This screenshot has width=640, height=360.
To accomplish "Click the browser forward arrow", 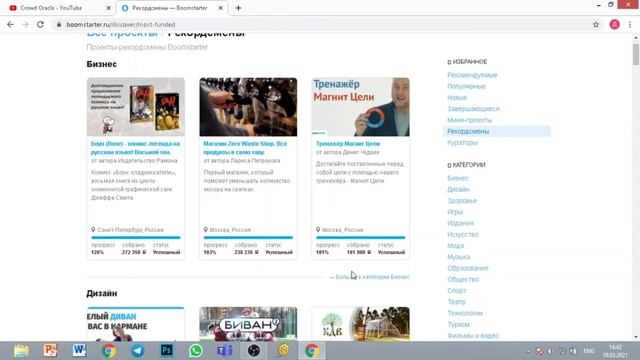I will [25, 24].
